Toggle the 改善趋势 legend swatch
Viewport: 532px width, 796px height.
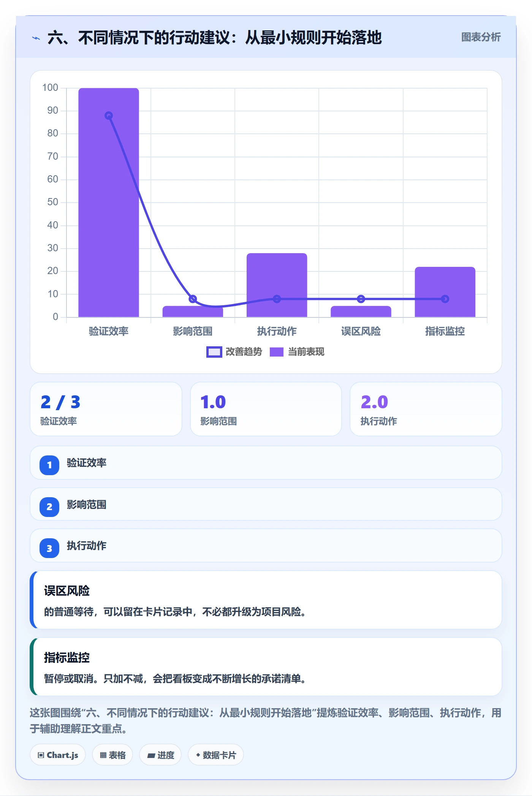(x=214, y=352)
